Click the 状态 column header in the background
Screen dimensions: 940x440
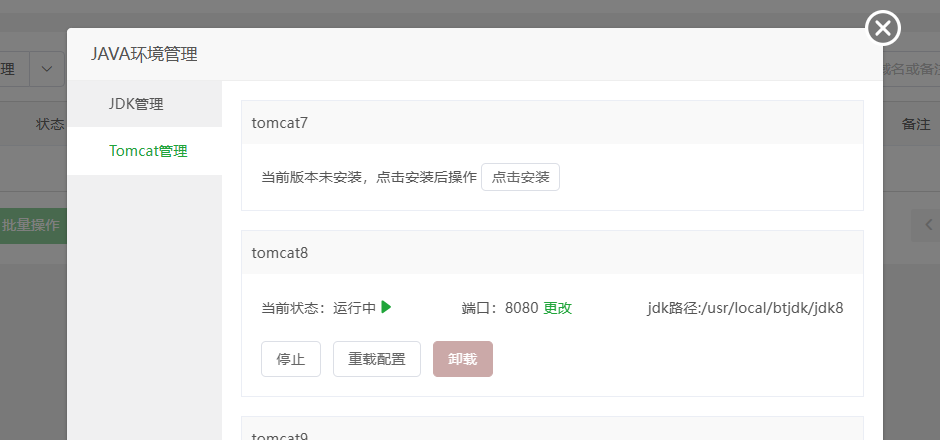click(50, 124)
